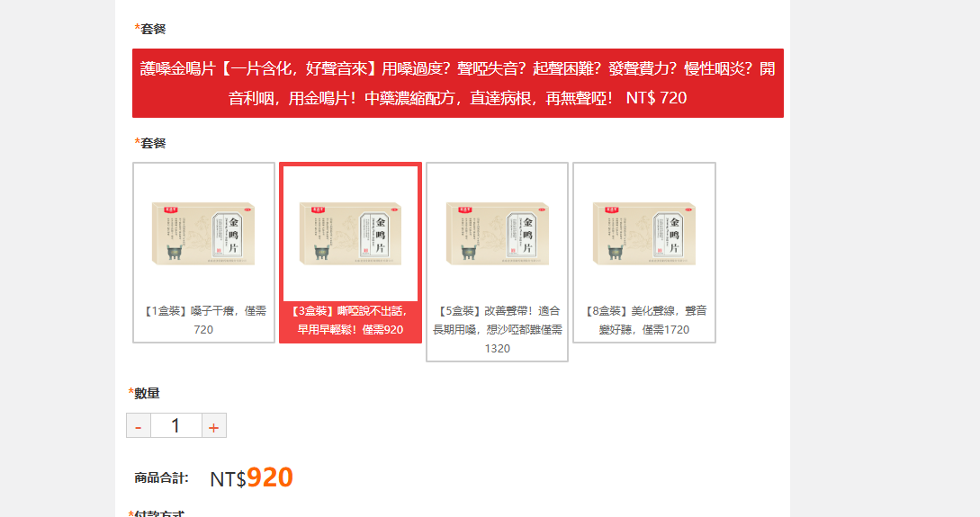Click the quantity input field showing 1

[175, 426]
